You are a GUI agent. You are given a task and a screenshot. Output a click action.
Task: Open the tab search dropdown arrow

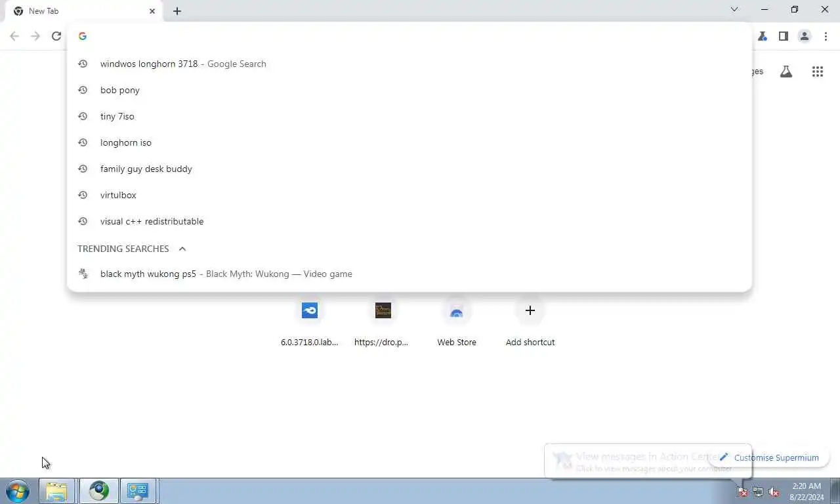click(x=734, y=9)
